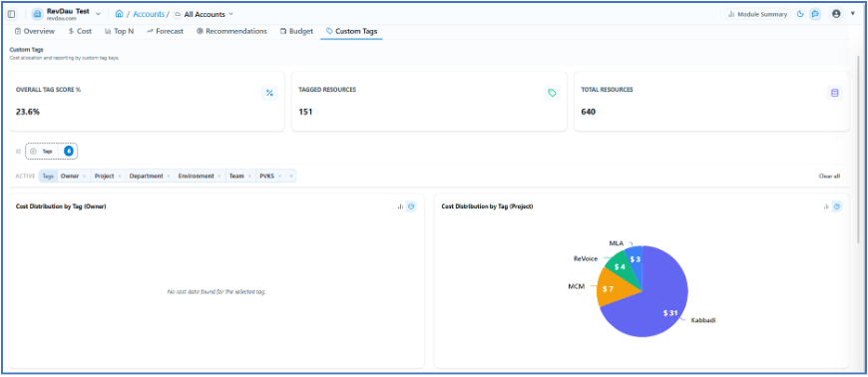The height and width of the screenshot is (377, 868).
Task: Click the green tag icon on Tagged Resources
Action: tap(552, 93)
